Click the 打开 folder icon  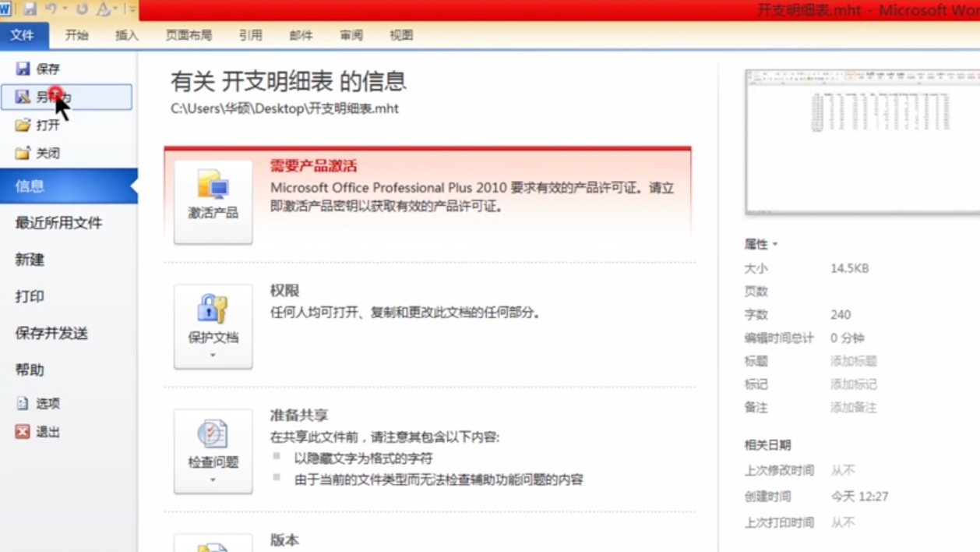point(23,125)
